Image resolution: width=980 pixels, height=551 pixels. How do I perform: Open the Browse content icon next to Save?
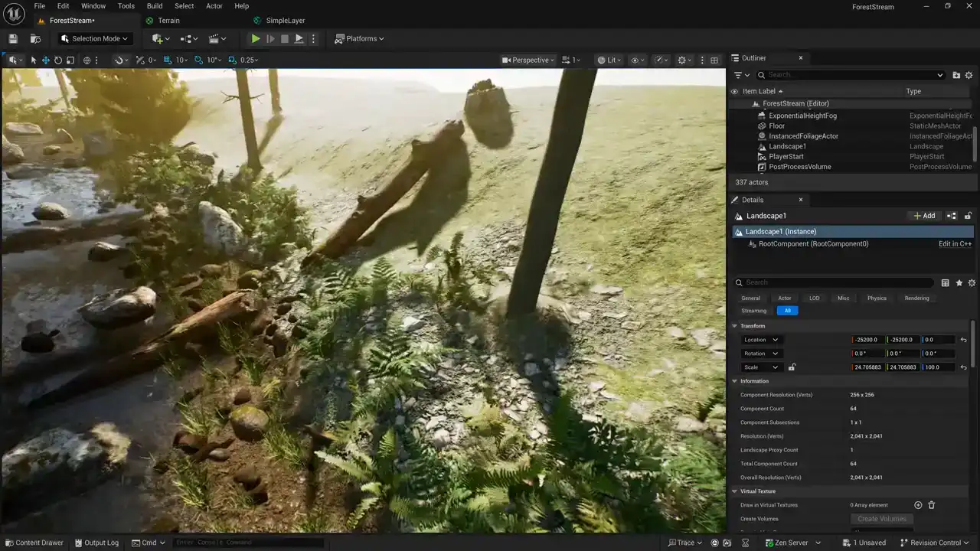pyautogui.click(x=35, y=39)
